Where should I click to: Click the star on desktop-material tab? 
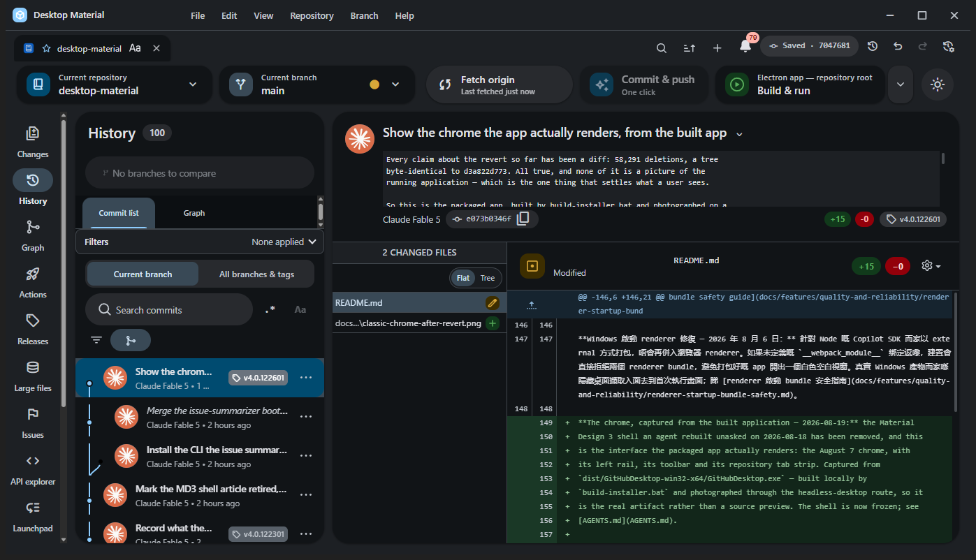click(x=46, y=48)
